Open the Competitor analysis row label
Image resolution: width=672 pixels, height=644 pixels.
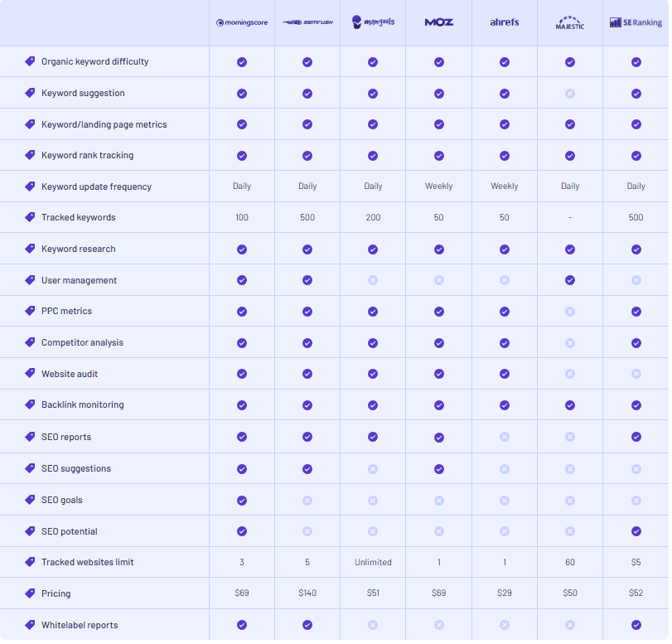tap(83, 342)
